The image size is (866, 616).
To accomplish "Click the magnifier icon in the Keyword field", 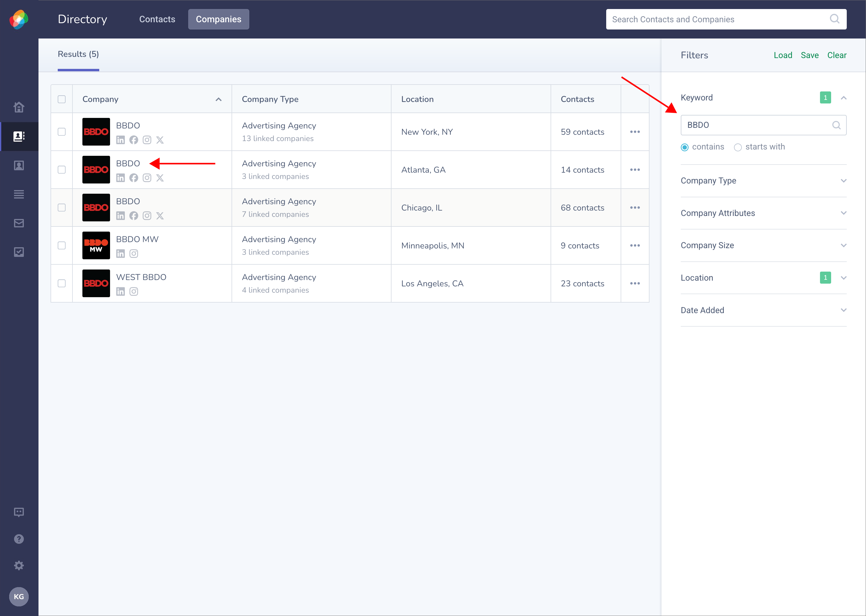I will pyautogui.click(x=837, y=125).
